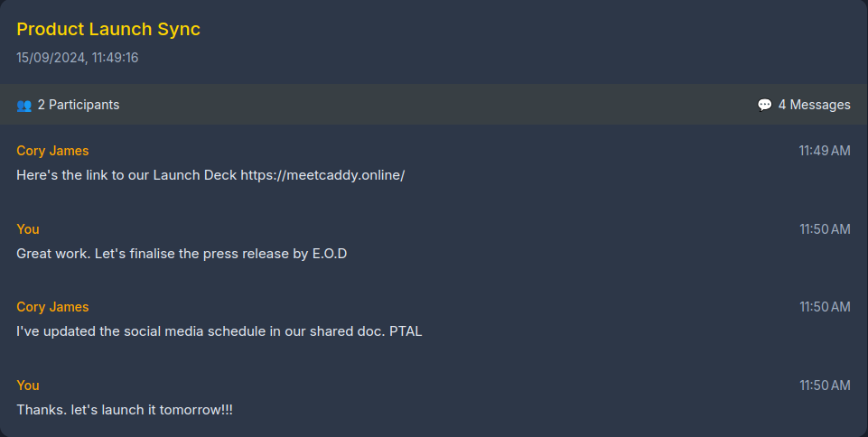Click the "Thanks. let's launch it tomorrow!!!" message
This screenshot has height=437, width=868.
click(125, 410)
